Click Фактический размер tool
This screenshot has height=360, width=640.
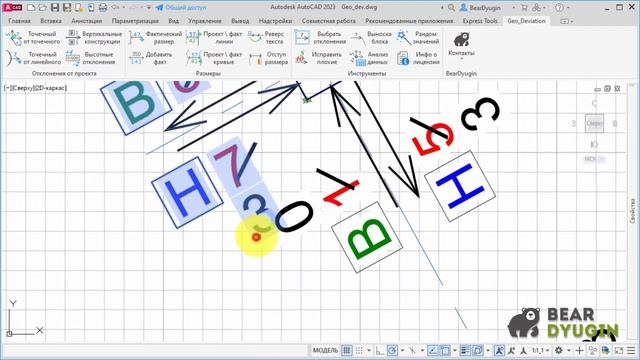tap(155, 38)
